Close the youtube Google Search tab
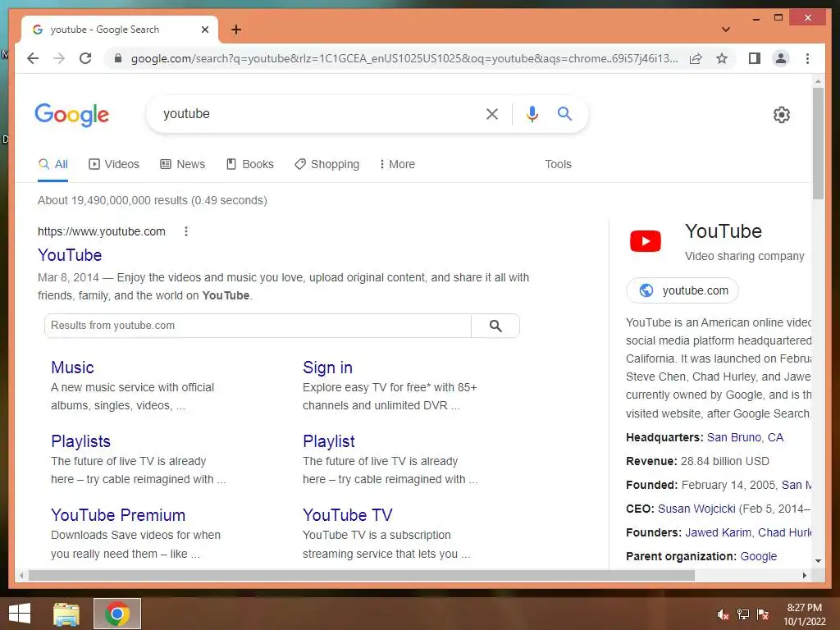This screenshot has width=840, height=630. click(x=204, y=30)
